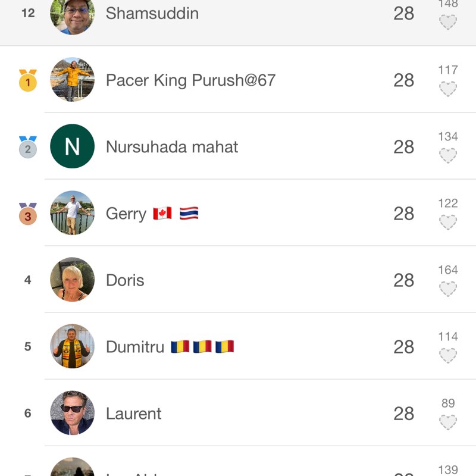Tap the heart next to Laurent
The image size is (476, 476).
447,422
